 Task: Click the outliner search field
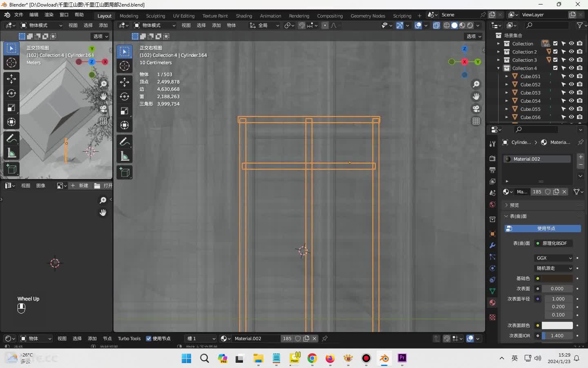547,25
